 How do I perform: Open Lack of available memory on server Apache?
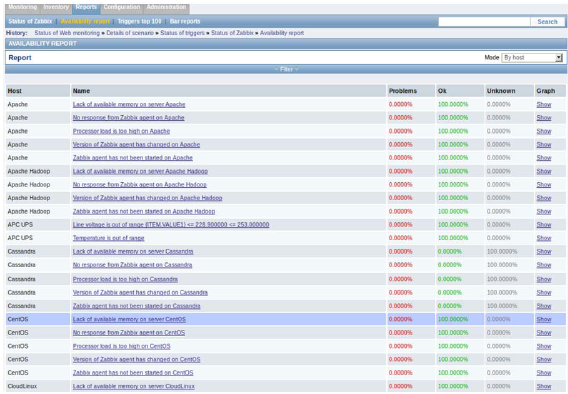coord(129,104)
